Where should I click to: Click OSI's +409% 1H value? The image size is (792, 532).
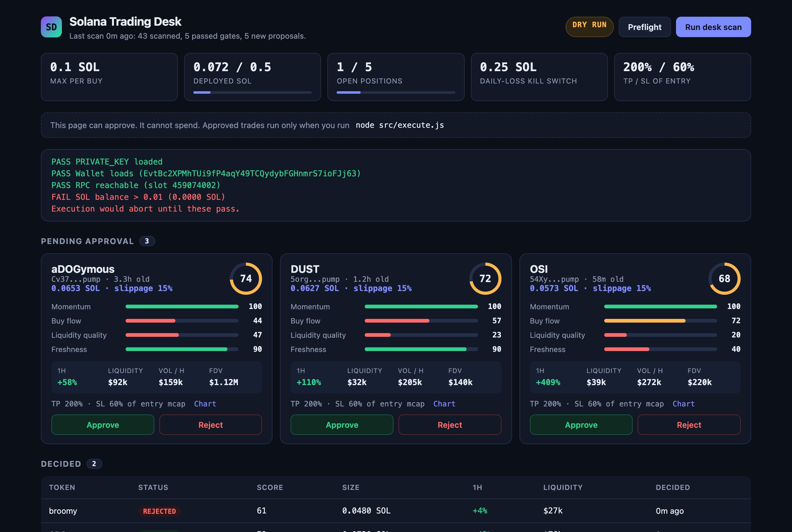tap(548, 382)
